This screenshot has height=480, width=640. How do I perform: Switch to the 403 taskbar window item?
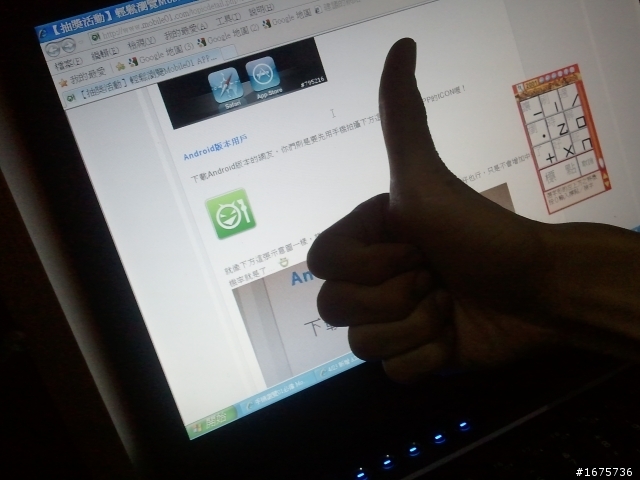[x=339, y=367]
